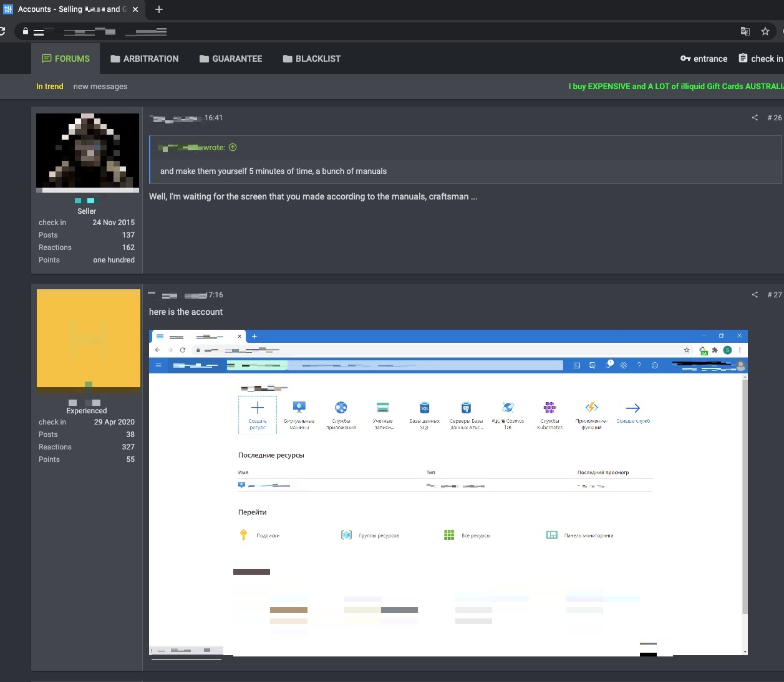Open the FORUMS tab

(65, 59)
